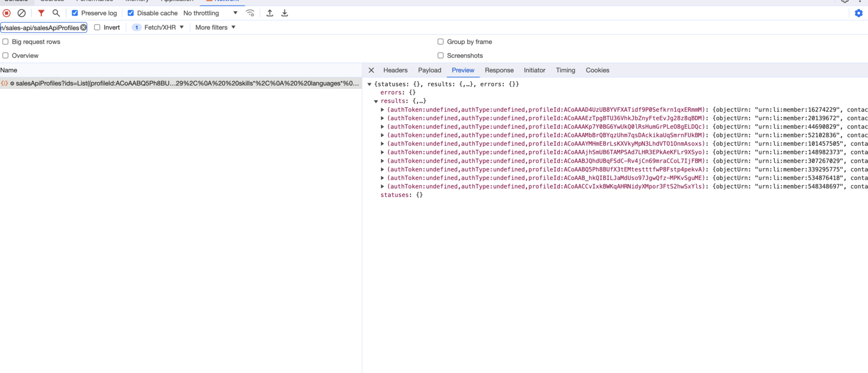Screen dimensions: 868x373
Task: Enable Big request rows
Action: click(5, 42)
